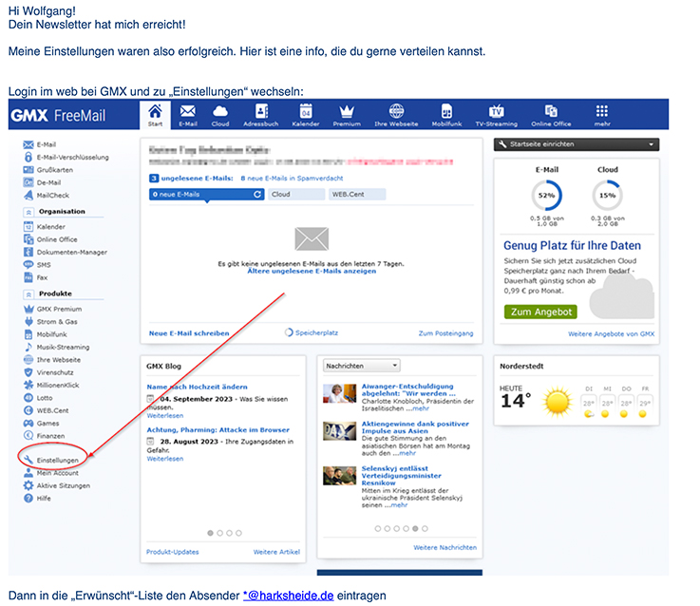Image resolution: width=700 pixels, height=606 pixels.
Task: Open the Startseite einrichten dropdown
Action: coord(577,144)
